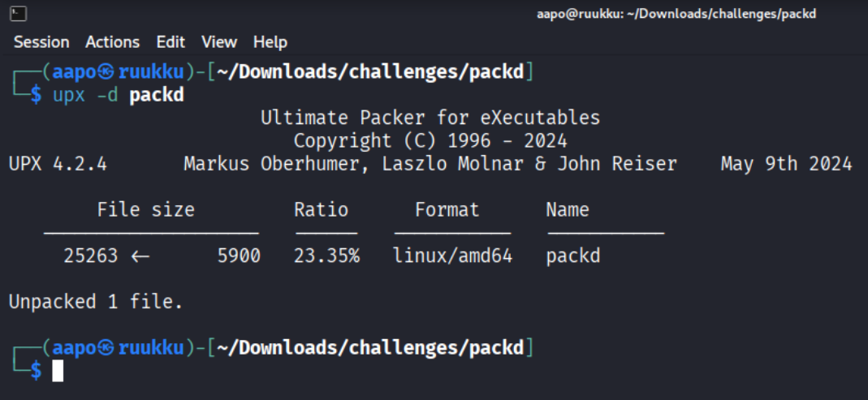
Task: Click the May 9th 2024 date
Action: pyautogui.click(x=786, y=164)
